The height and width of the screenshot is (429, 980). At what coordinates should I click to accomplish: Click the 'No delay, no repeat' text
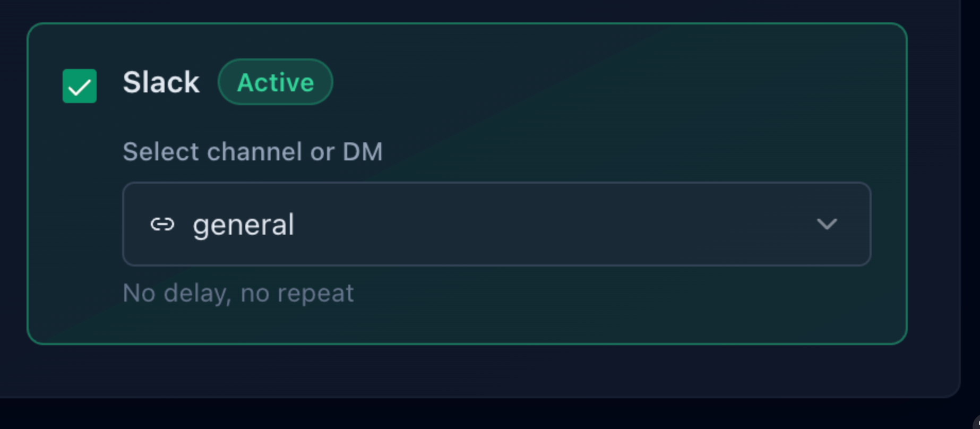(x=238, y=293)
